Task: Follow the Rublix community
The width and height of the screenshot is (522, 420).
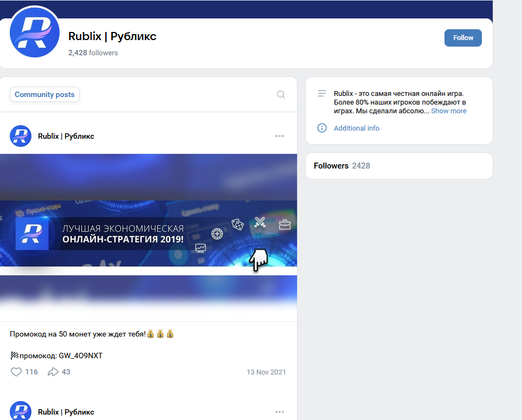Action: click(463, 38)
